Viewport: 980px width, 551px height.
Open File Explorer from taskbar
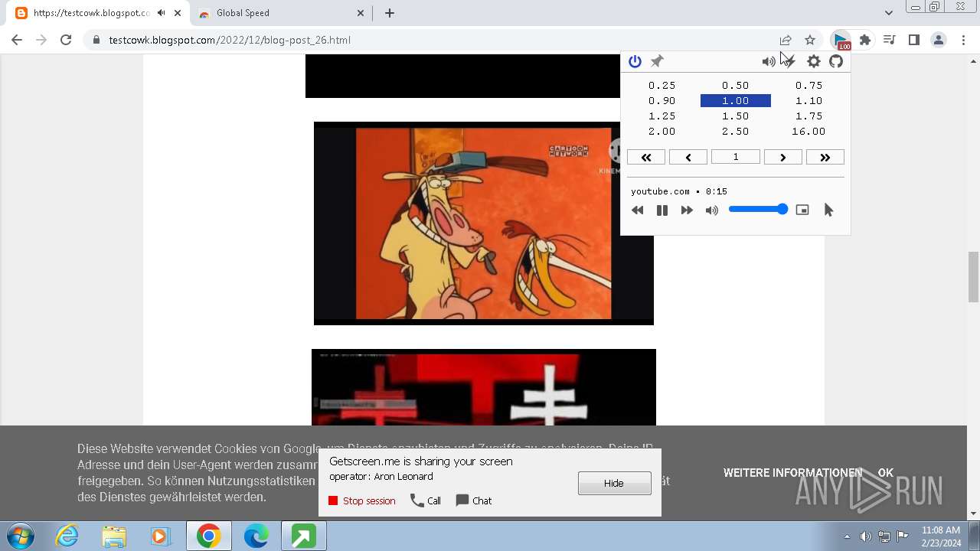pyautogui.click(x=114, y=536)
